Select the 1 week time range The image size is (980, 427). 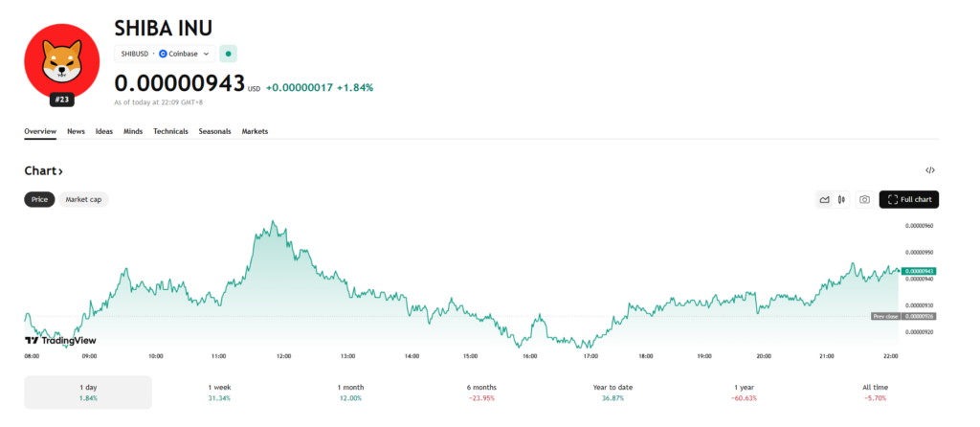(220, 392)
